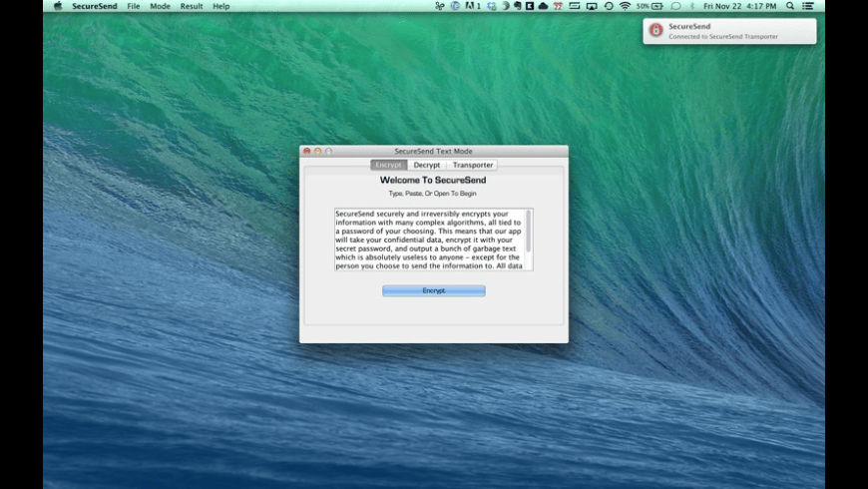Image resolution: width=868 pixels, height=489 pixels.
Task: Click 'Type, Paste, Or Open To Begin' text
Action: click(x=432, y=194)
